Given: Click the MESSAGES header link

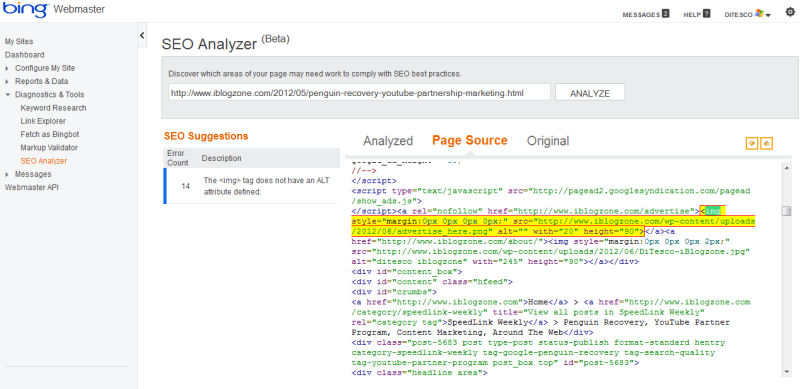Looking at the screenshot, I should pos(641,15).
